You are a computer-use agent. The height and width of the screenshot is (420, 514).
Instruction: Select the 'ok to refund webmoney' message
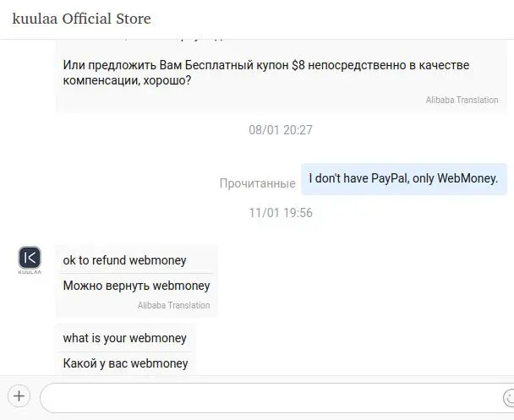(124, 260)
